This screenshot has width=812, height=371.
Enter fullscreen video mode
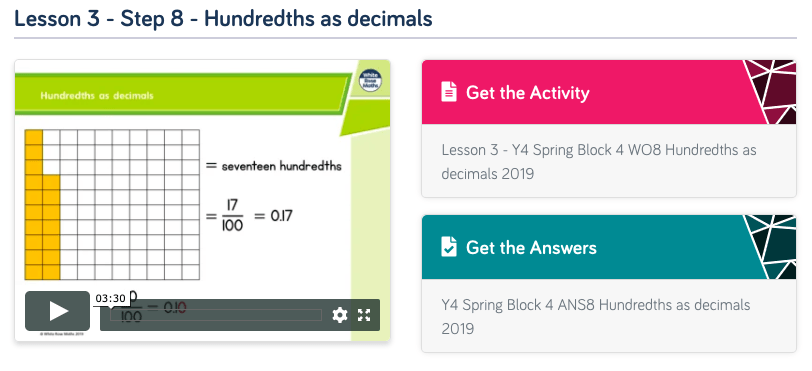click(x=364, y=315)
